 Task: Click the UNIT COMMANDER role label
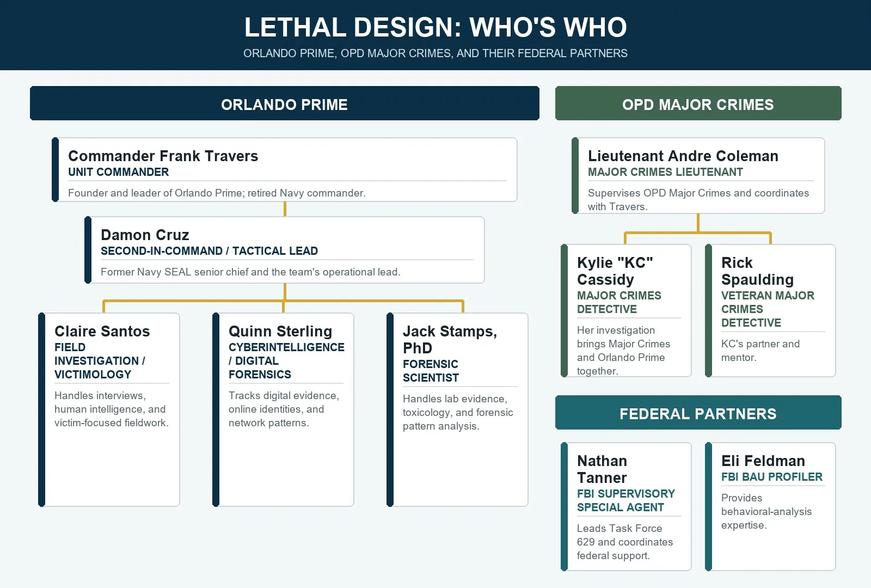pyautogui.click(x=119, y=172)
